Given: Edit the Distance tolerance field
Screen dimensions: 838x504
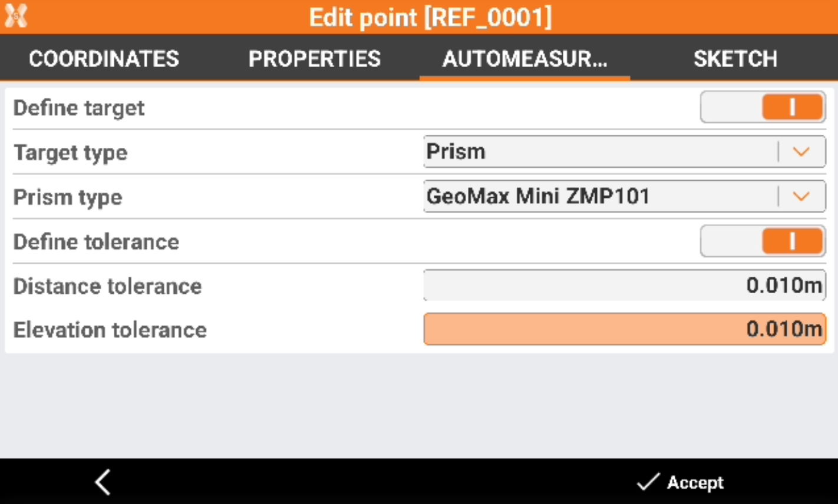Looking at the screenshot, I should click(624, 286).
